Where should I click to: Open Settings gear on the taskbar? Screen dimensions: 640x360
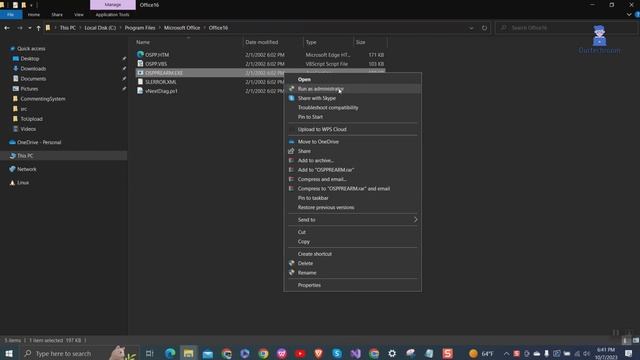(392, 353)
